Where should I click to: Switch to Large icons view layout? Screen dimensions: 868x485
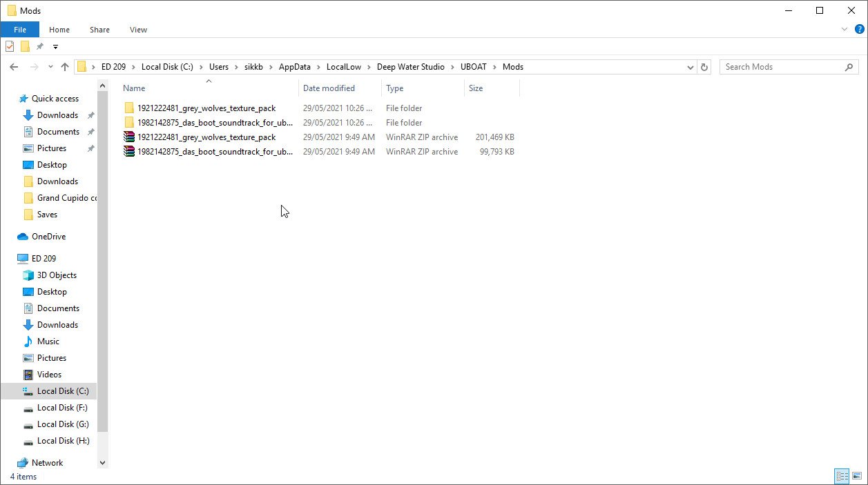(857, 476)
